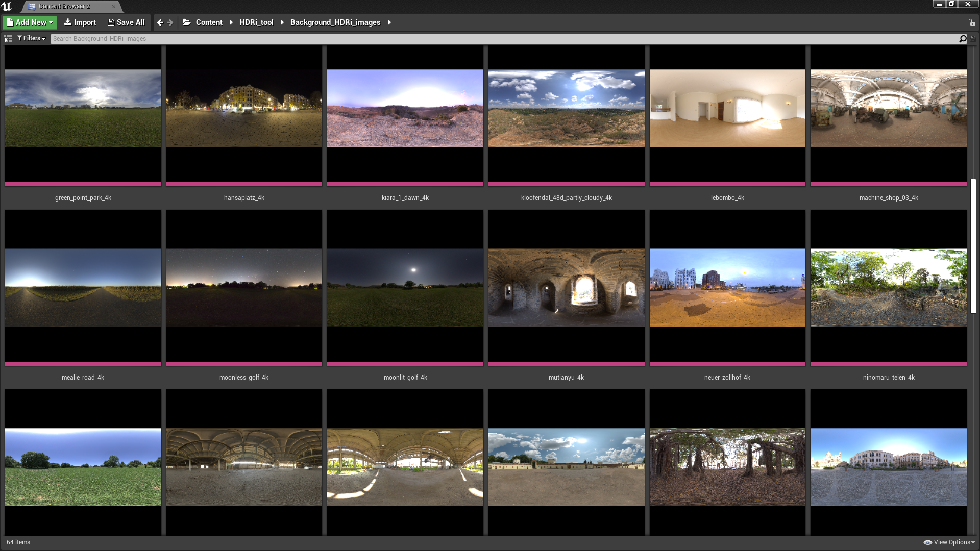
Task: Click the save search as collection icon
Action: tap(972, 39)
